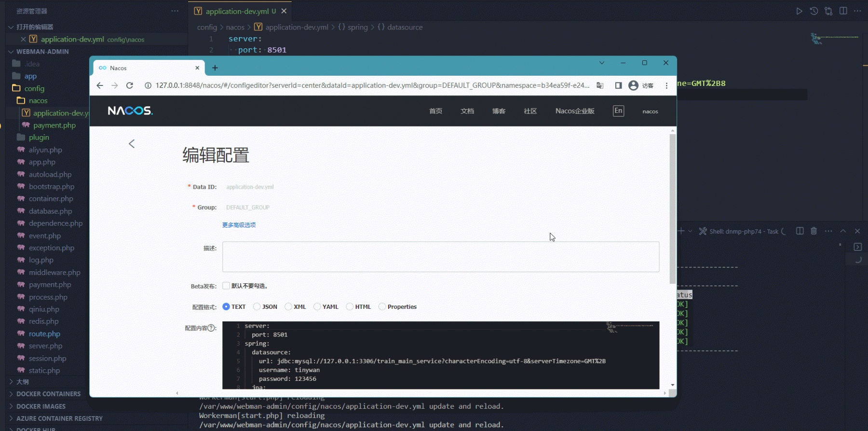Select the YAML format radio button
The image size is (868, 431).
[317, 307]
